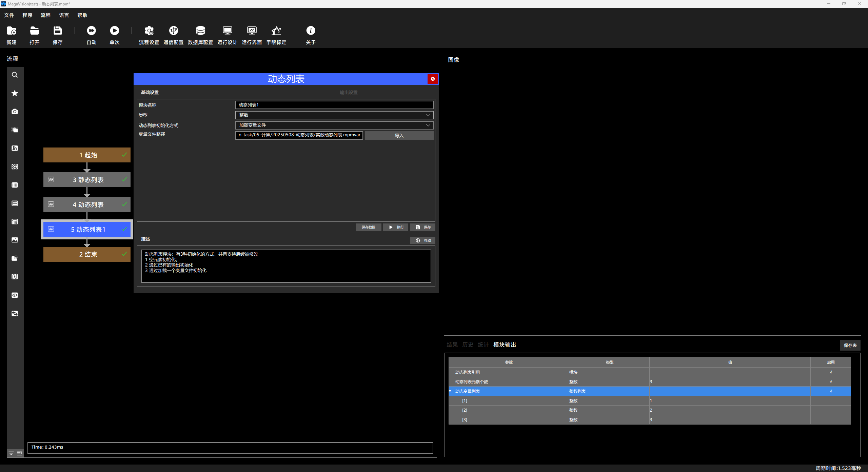
Task: Click the search magnifier in flow sidebar
Action: (15, 75)
